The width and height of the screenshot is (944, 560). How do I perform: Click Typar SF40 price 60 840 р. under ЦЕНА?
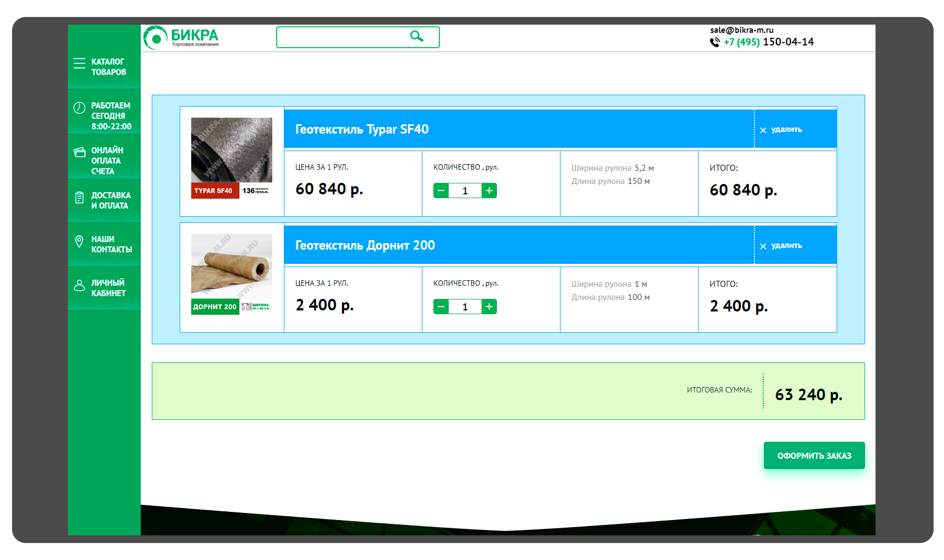[329, 189]
